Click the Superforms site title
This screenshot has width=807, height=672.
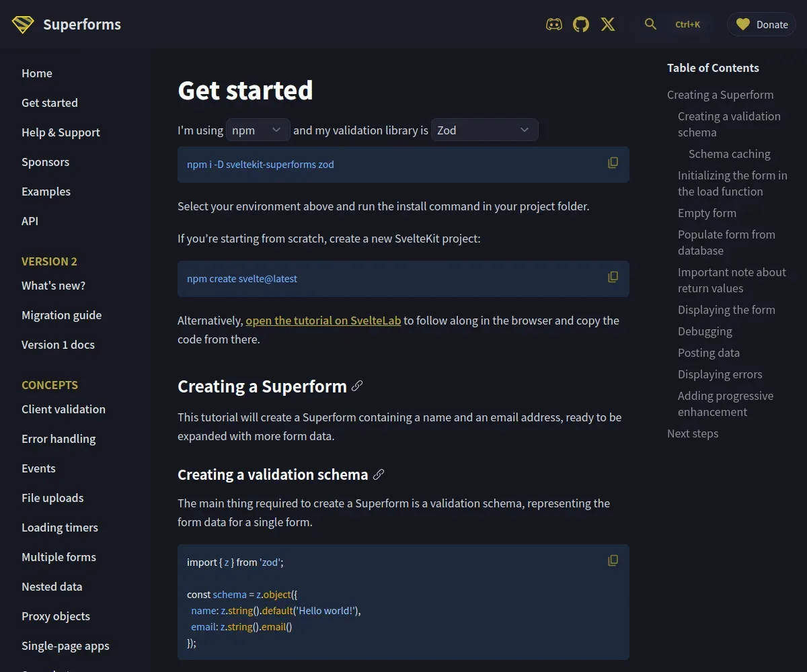(x=82, y=25)
